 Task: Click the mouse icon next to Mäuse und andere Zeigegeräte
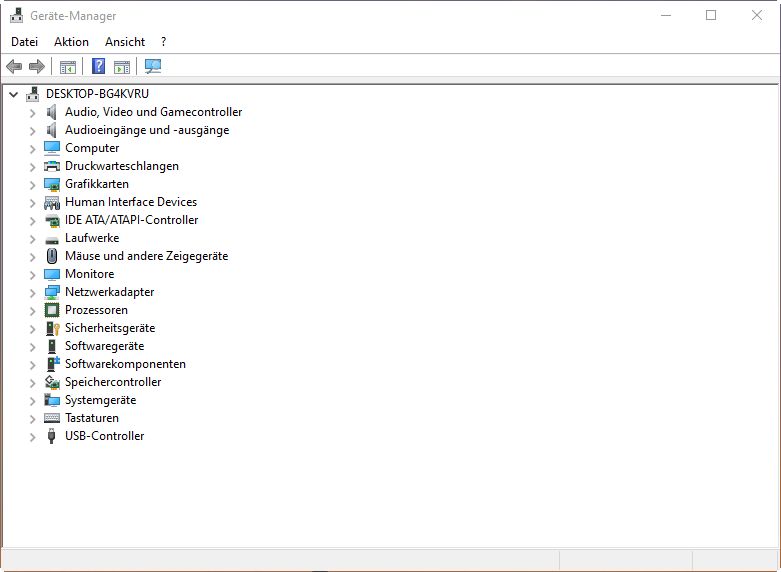[52, 256]
